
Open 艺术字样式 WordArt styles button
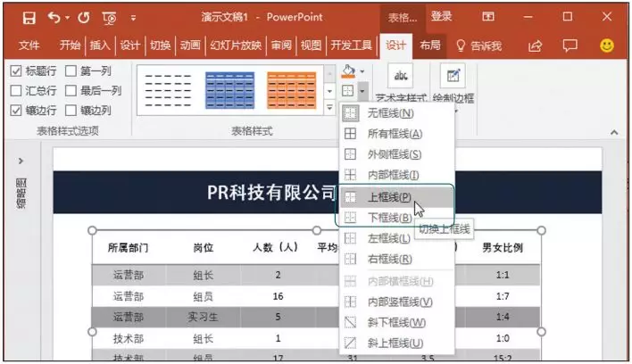[400, 83]
